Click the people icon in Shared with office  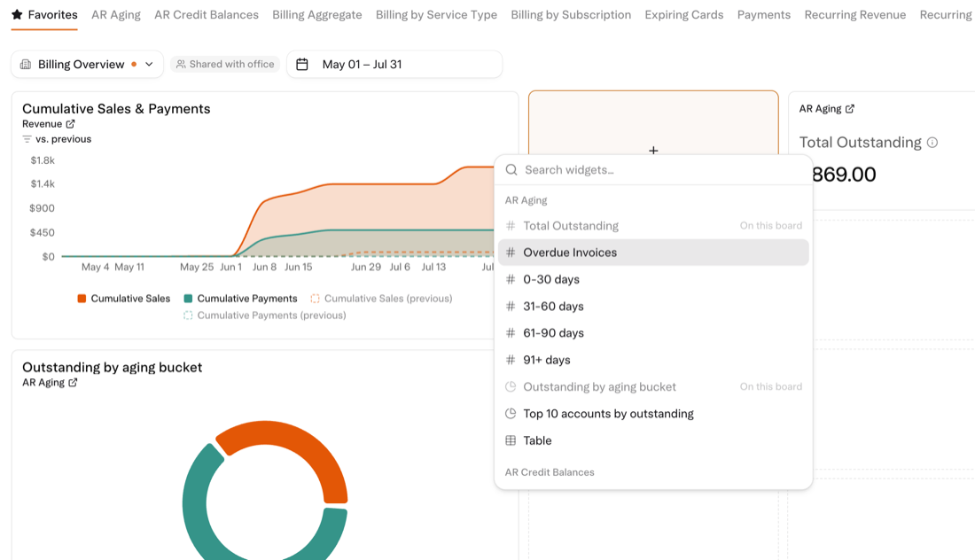181,64
